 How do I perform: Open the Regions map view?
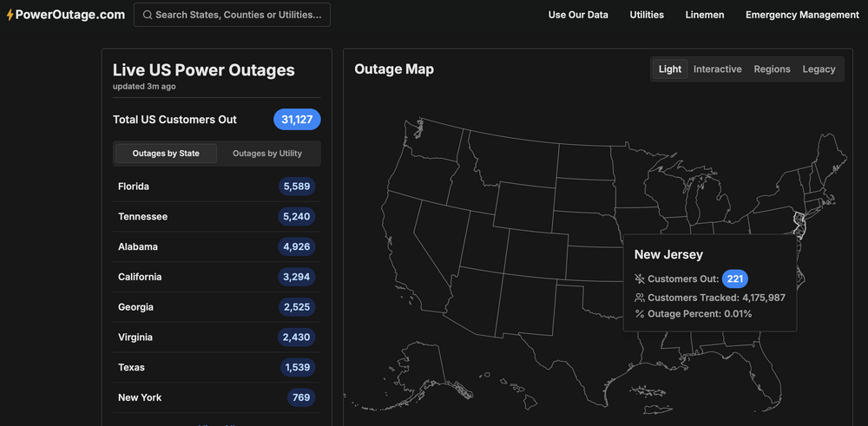click(x=772, y=69)
